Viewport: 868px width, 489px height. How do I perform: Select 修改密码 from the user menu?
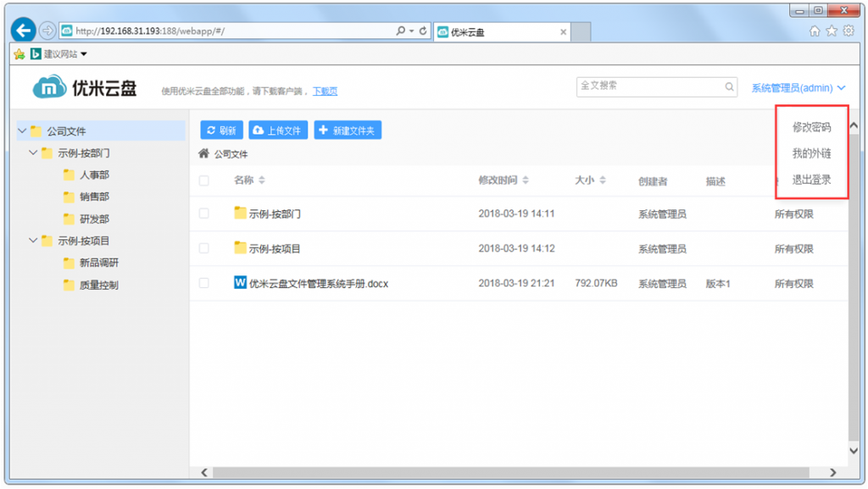811,128
